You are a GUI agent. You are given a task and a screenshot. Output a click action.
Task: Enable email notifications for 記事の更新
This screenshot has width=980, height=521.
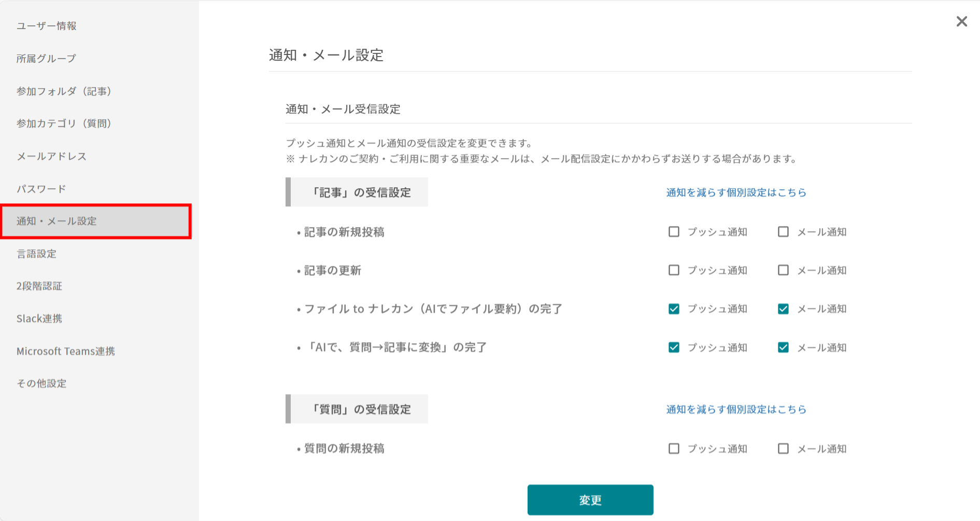tap(783, 270)
